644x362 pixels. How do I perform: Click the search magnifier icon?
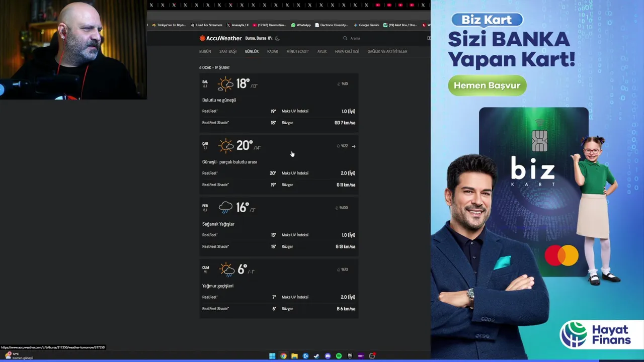point(345,38)
